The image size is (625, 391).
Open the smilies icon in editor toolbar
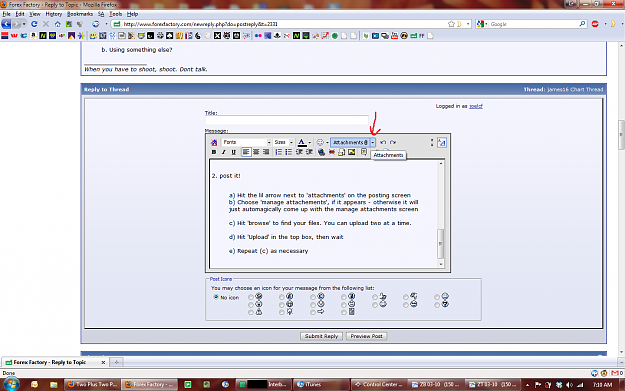click(x=320, y=142)
